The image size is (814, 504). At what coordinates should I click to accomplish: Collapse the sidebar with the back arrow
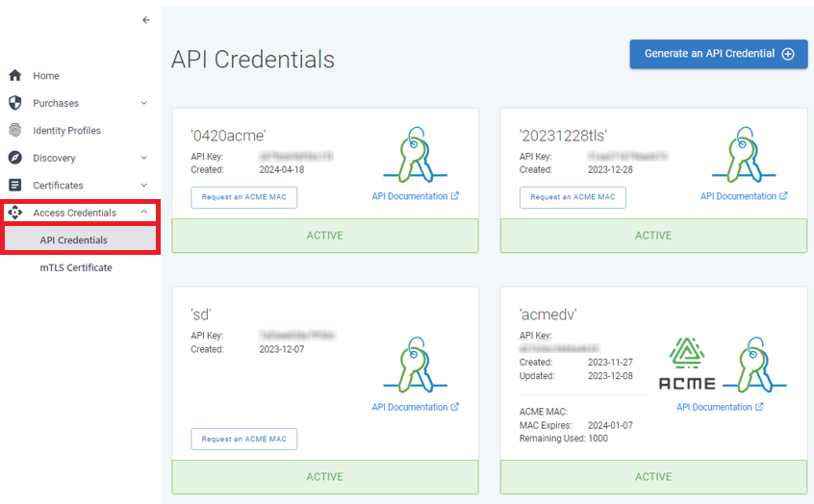(x=146, y=20)
